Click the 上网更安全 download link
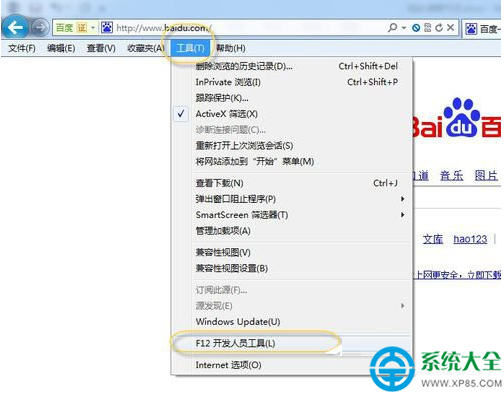The width and height of the screenshot is (504, 394). pos(457,275)
